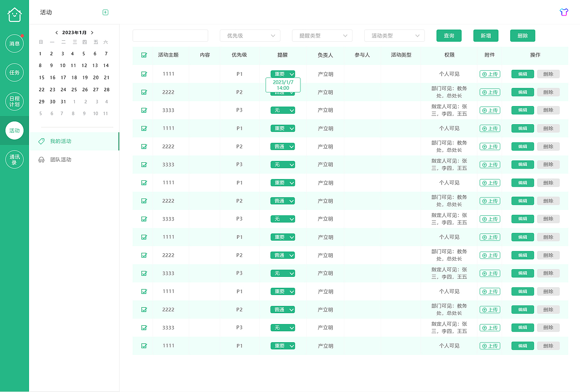Screen dimensions: 580x392
Task: Go to previous month in calendar
Action: (57, 33)
